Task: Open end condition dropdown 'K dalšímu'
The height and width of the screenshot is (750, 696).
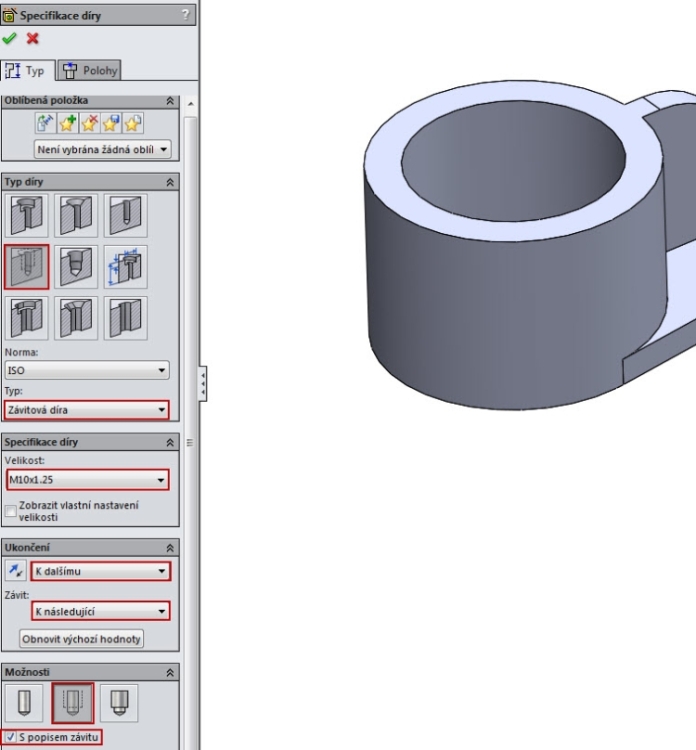Action: click(x=100, y=571)
